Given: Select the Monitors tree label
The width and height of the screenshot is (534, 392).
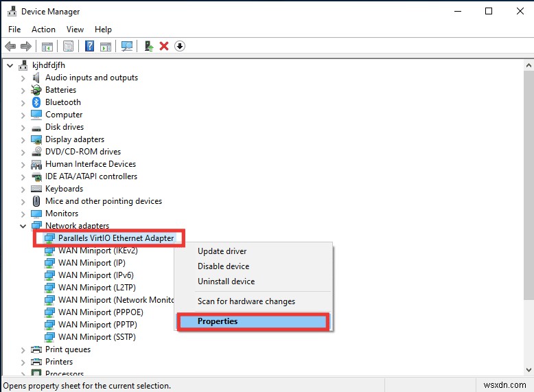Looking at the screenshot, I should pyautogui.click(x=62, y=214).
